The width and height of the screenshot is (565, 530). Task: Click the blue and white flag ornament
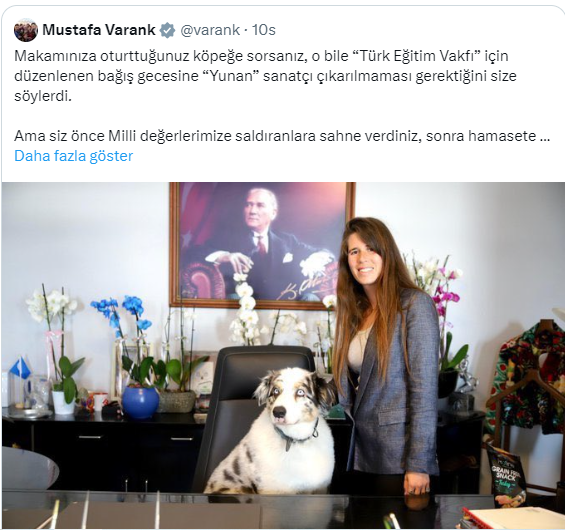(20, 369)
